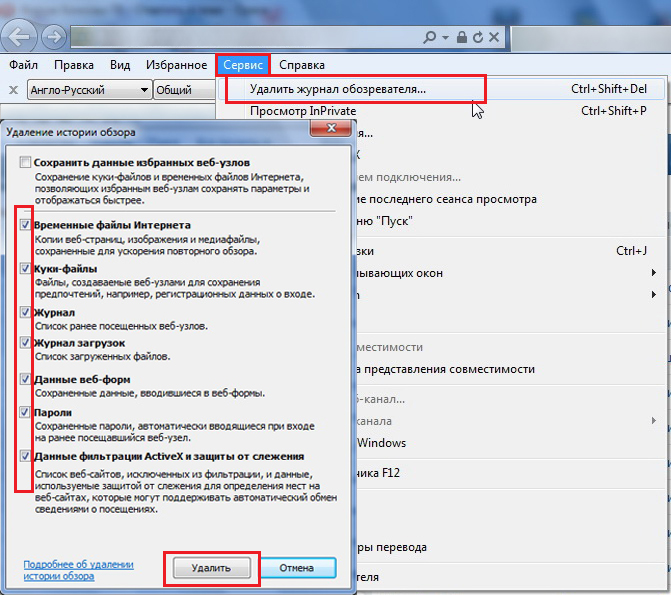
Task: Expand submenu arrow below всплывающих окон row
Action: [x=653, y=295]
